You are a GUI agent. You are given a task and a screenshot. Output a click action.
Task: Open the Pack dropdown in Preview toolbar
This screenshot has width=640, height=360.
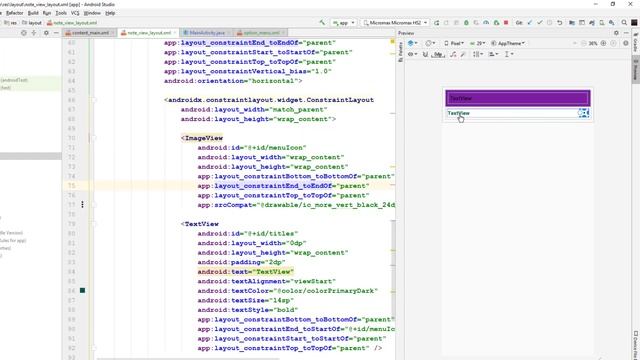click(478, 54)
